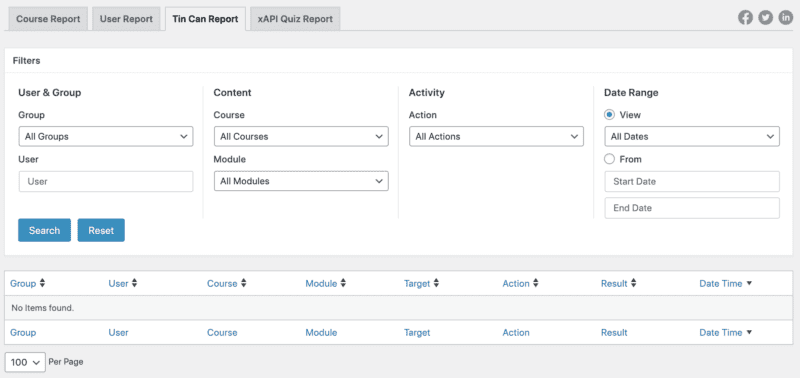
Task: Sort by Date Time in table header
Action: 720,284
